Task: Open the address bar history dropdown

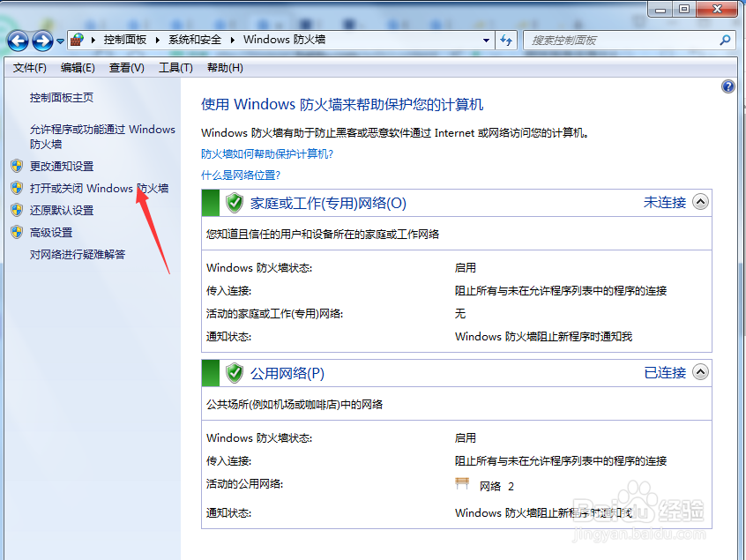Action: click(486, 41)
